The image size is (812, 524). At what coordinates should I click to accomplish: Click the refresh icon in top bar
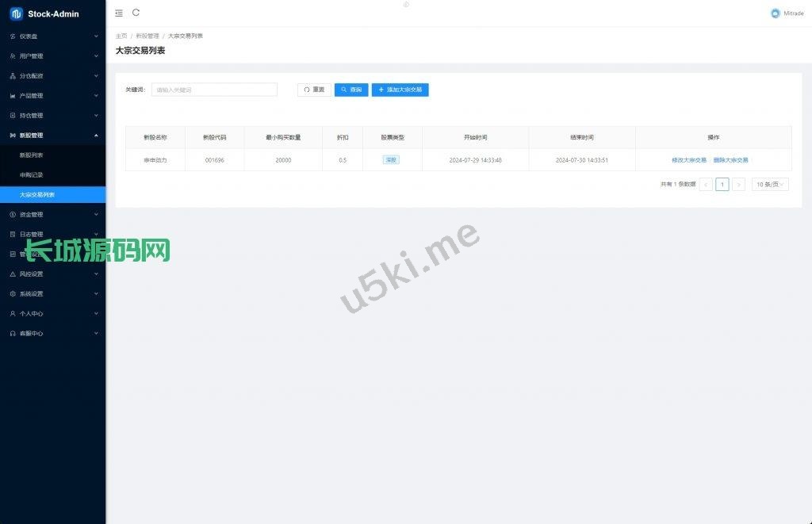coord(136,13)
